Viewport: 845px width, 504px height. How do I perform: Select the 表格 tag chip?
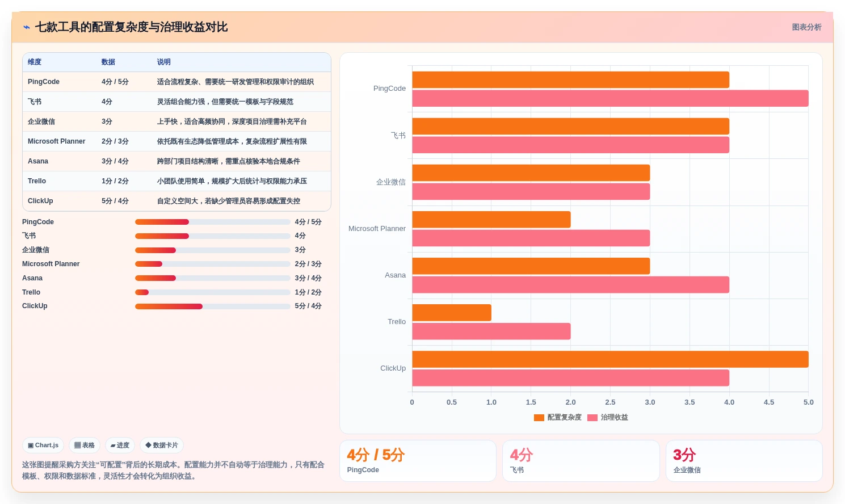pyautogui.click(x=85, y=446)
